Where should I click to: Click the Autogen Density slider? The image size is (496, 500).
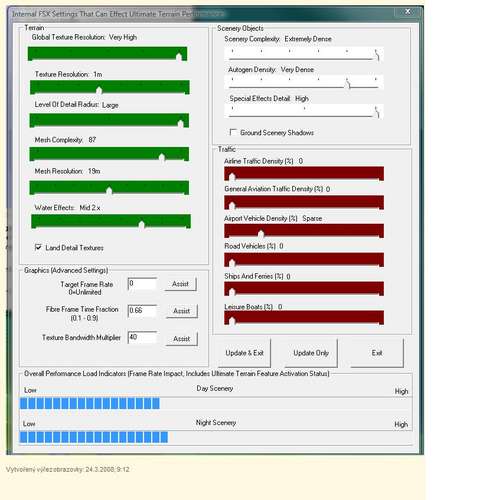(304, 82)
